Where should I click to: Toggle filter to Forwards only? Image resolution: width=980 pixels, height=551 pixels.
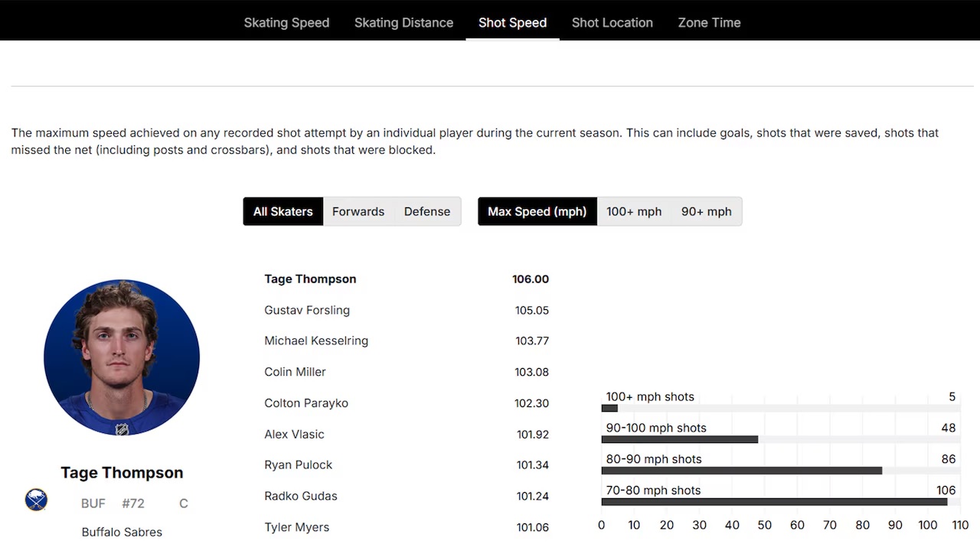click(358, 211)
